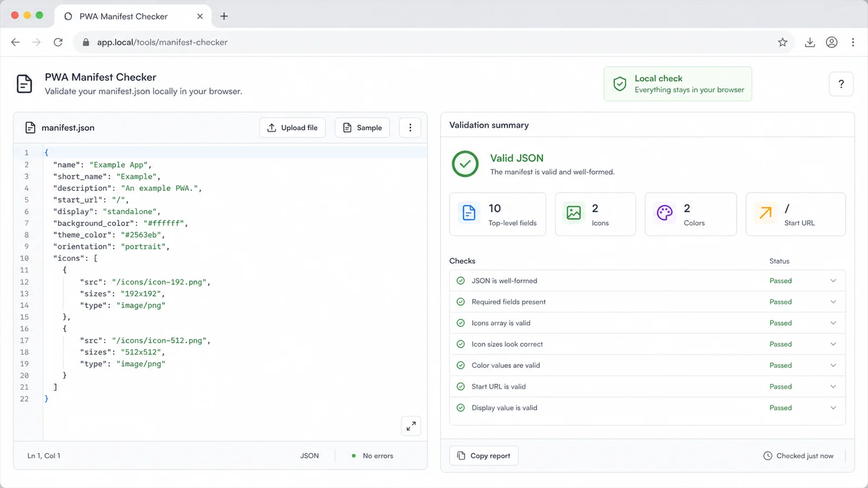Open the browser profile icon
Image resolution: width=868 pixels, height=488 pixels.
click(832, 42)
